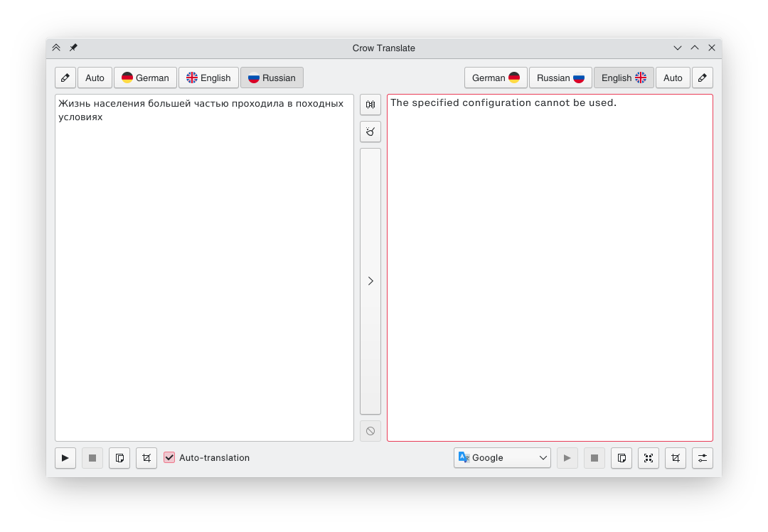This screenshot has height=532, width=768.
Task: Click the collapse arrows in the title bar
Action: (56, 48)
